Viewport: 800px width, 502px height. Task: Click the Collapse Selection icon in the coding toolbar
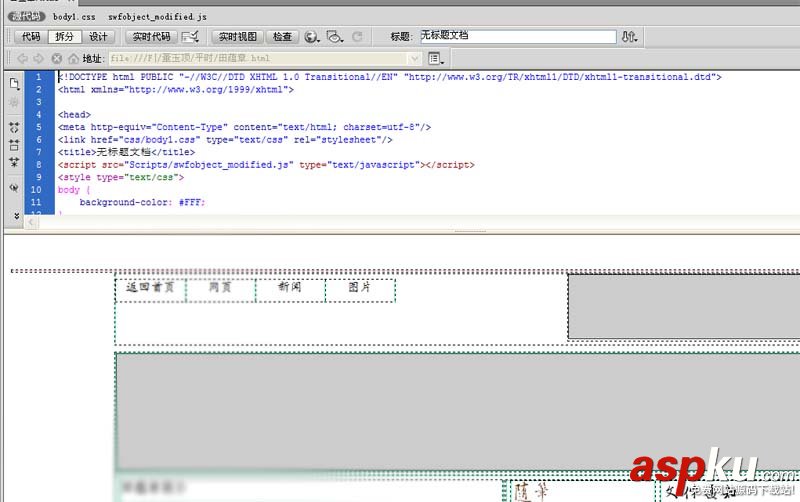(14, 145)
